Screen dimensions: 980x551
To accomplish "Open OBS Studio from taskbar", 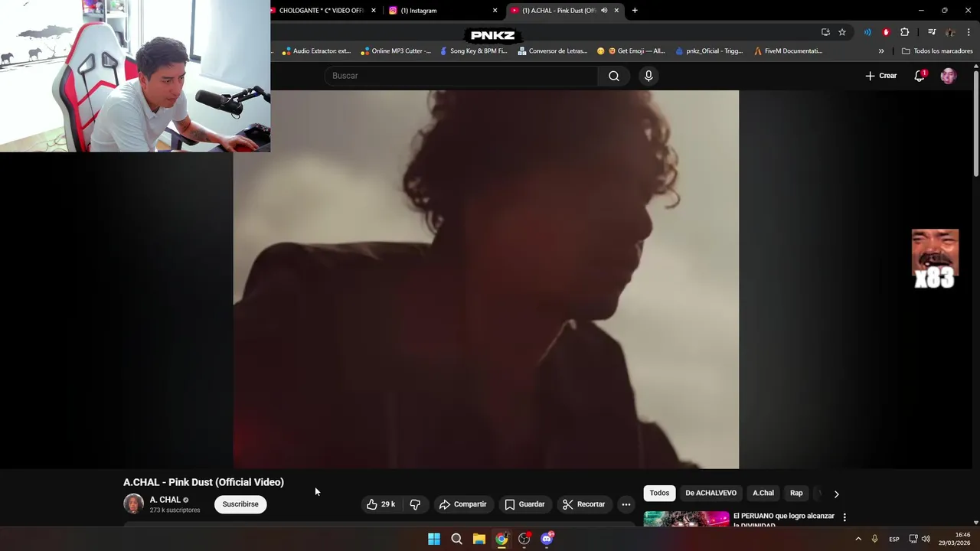I will pyautogui.click(x=524, y=539).
